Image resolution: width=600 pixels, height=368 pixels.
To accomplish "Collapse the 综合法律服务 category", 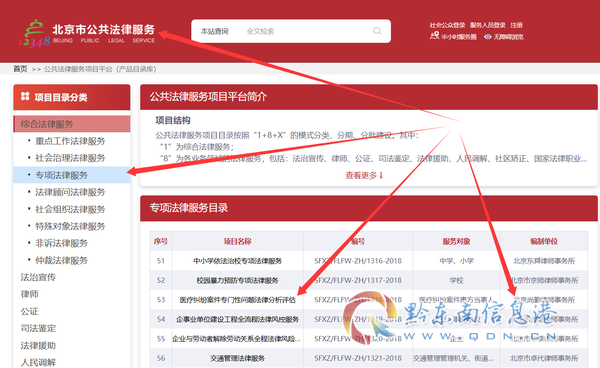I will (x=72, y=124).
